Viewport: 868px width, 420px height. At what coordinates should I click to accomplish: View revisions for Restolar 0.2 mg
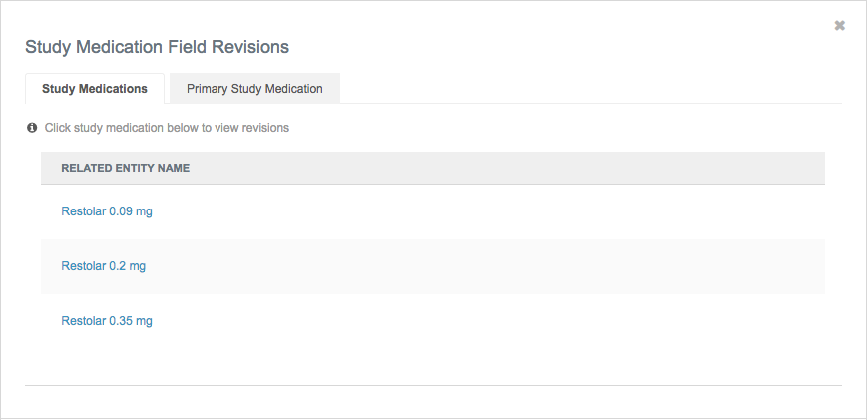click(104, 266)
